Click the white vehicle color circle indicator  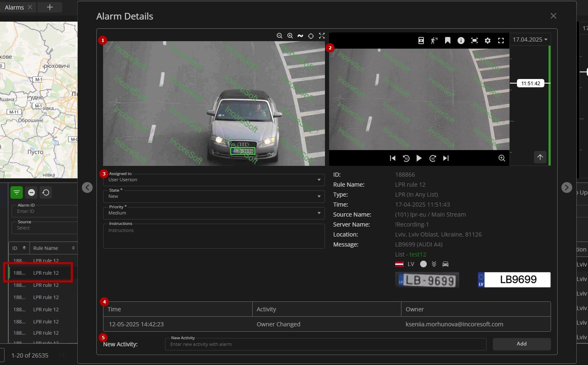tap(423, 264)
